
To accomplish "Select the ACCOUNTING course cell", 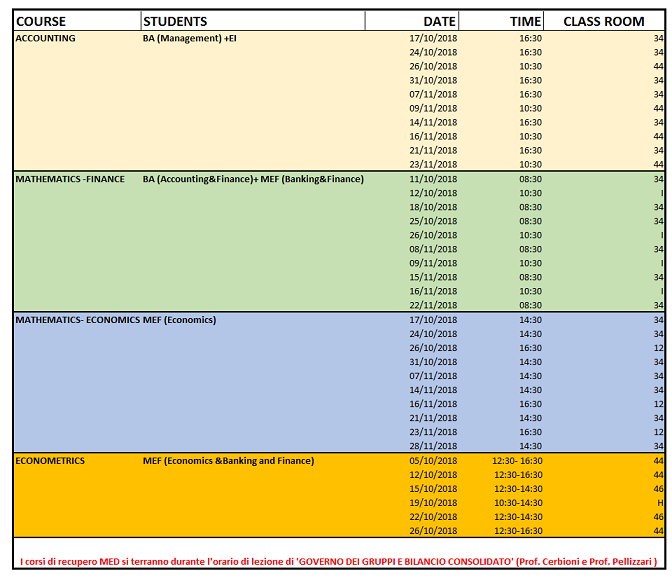I will (x=45, y=38).
